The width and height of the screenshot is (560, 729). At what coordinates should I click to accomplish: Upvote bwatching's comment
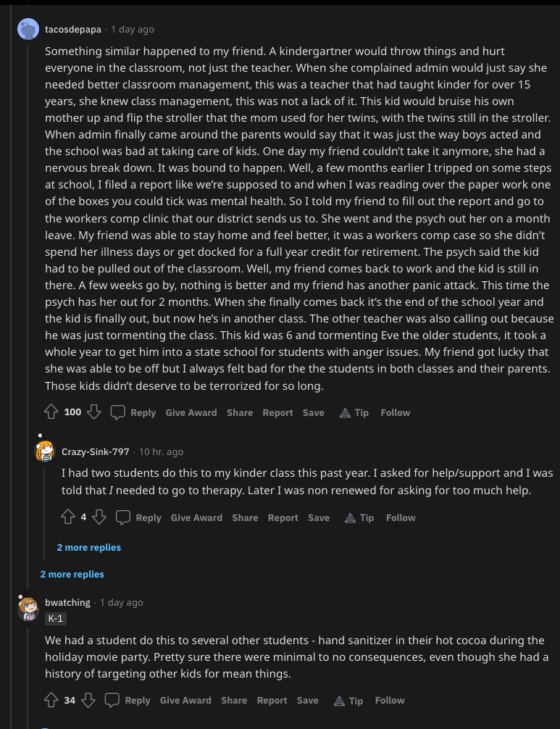(x=51, y=700)
